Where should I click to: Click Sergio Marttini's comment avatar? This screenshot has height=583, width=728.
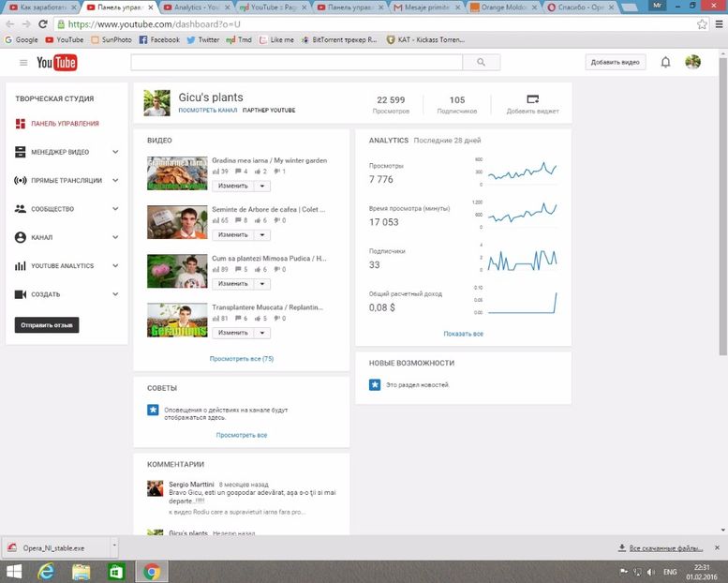point(156,488)
